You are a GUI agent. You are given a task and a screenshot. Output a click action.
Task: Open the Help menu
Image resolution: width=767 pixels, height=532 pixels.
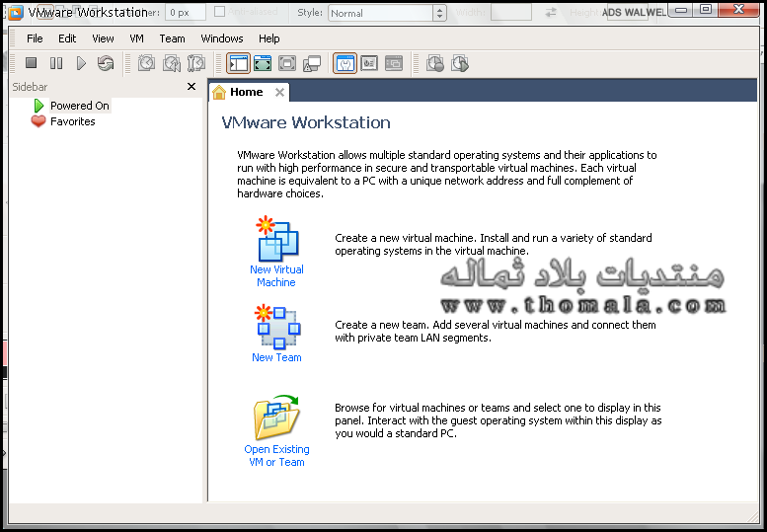[x=269, y=38]
